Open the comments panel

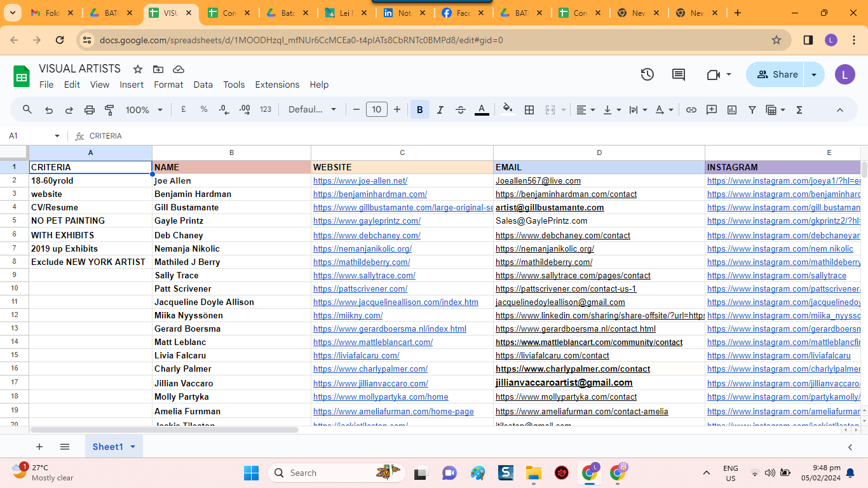(x=679, y=74)
